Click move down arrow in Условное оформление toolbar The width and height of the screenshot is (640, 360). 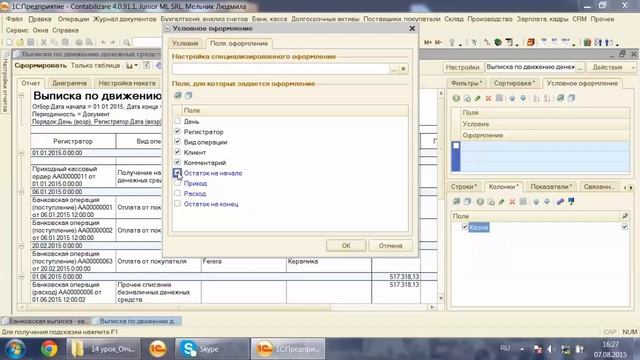(x=523, y=98)
